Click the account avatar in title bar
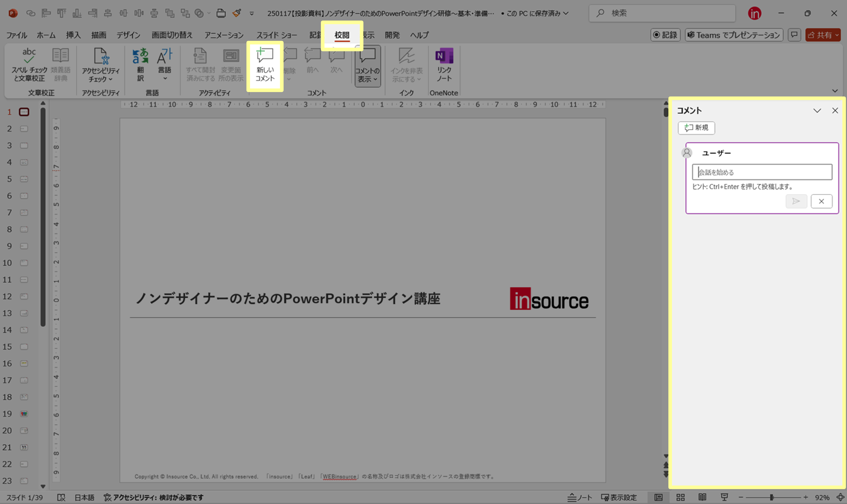The width and height of the screenshot is (847, 504). [754, 13]
